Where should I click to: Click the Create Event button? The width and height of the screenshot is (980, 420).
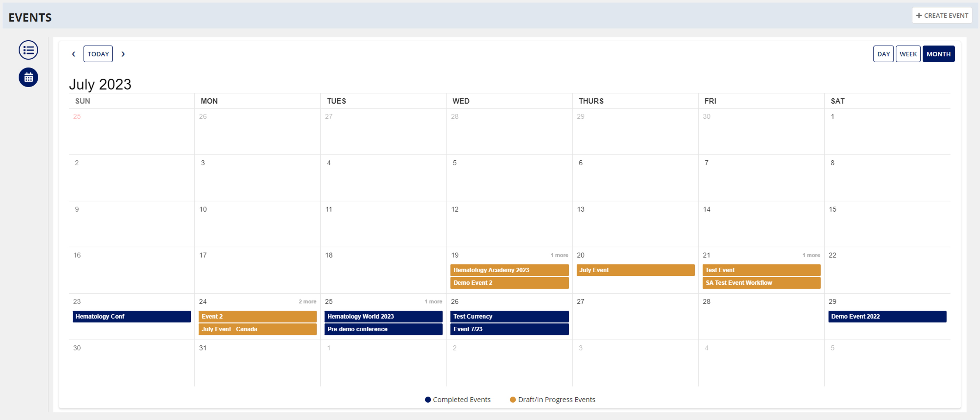click(x=941, y=16)
